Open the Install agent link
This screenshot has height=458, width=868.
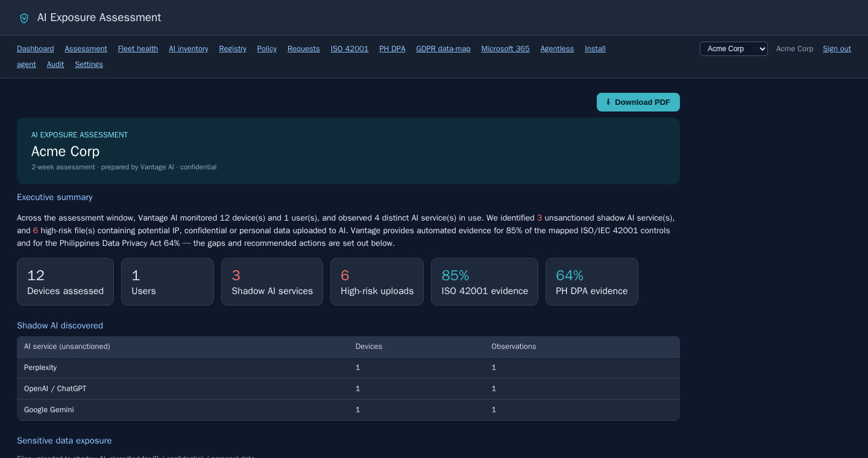tap(595, 49)
